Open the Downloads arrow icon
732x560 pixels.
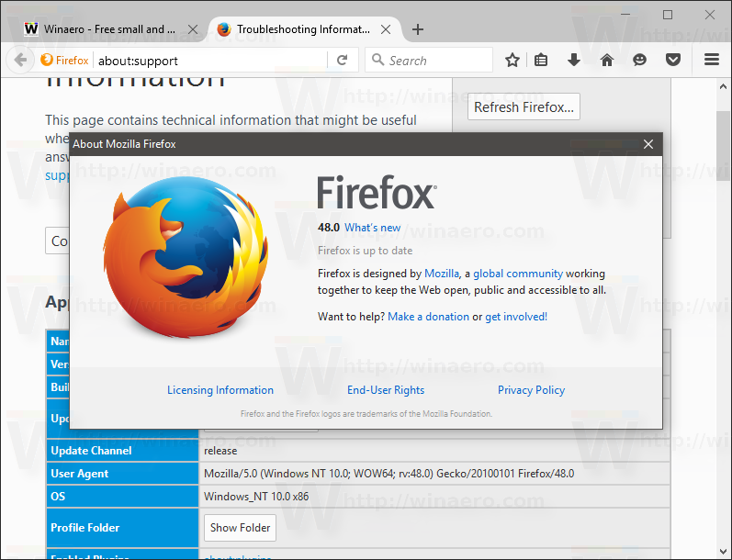click(x=574, y=60)
